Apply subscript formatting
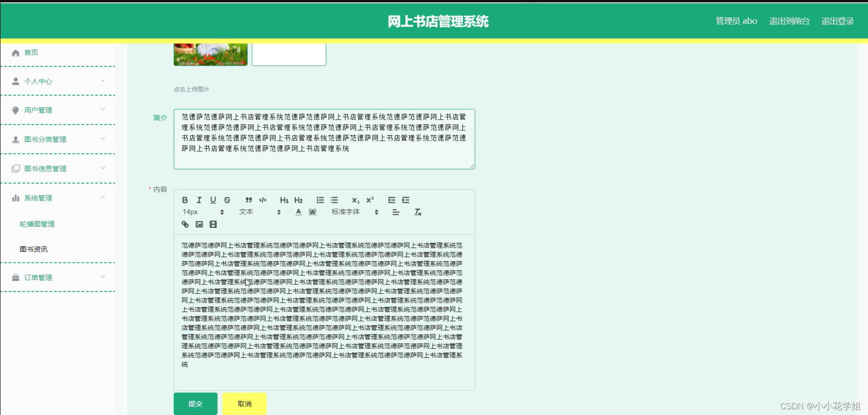This screenshot has height=415, width=868. [x=356, y=200]
